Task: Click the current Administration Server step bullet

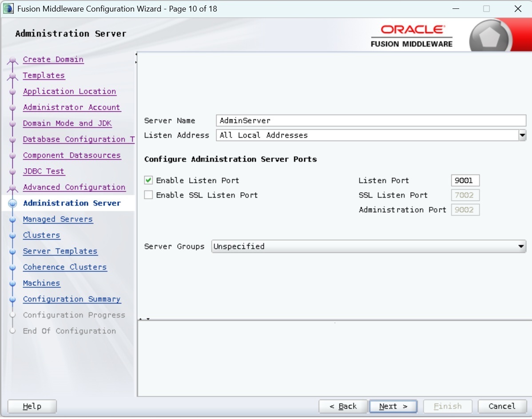Action: (12, 203)
